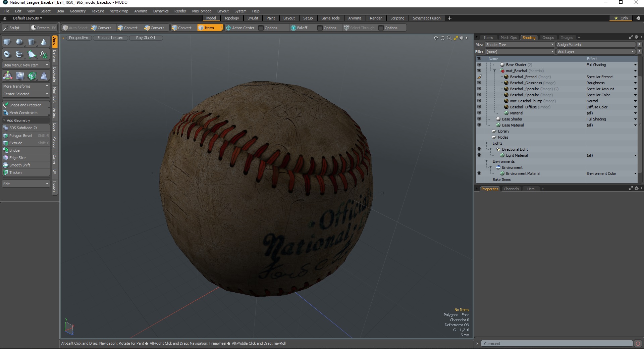Expand the Library tree item
The image size is (644, 349).
[494, 131]
